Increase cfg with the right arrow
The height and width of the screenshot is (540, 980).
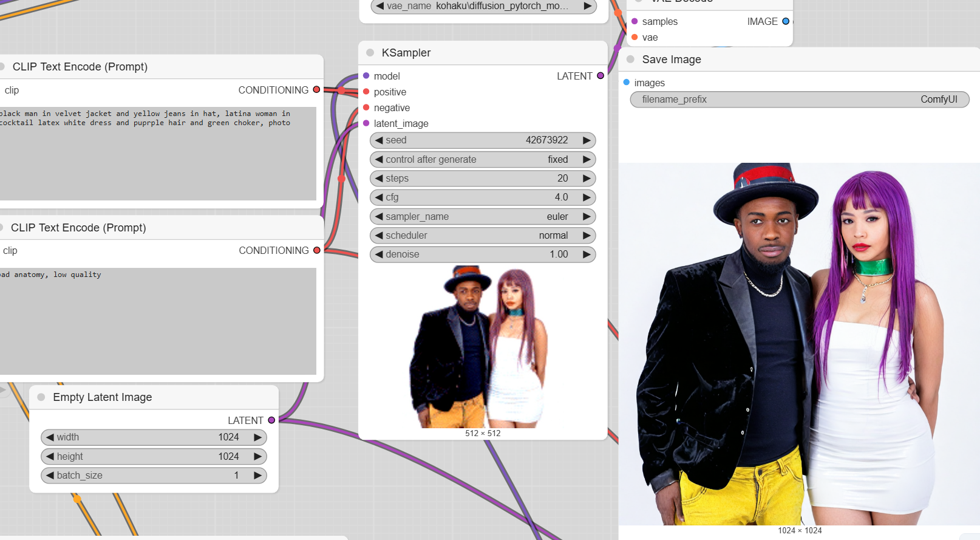(587, 197)
